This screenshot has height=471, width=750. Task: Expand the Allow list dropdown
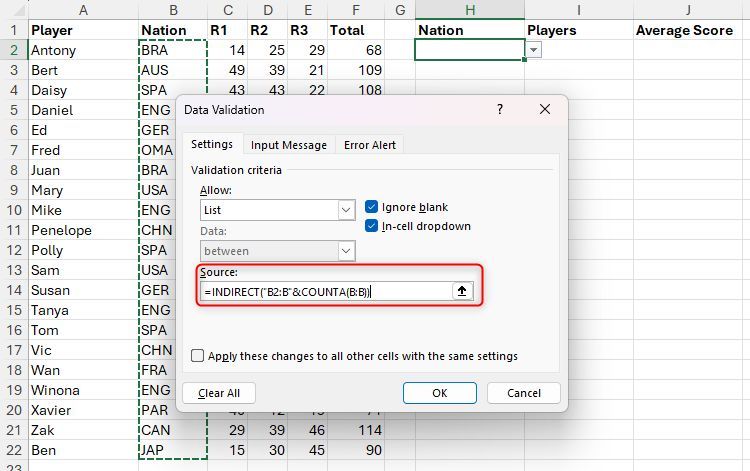coord(346,211)
